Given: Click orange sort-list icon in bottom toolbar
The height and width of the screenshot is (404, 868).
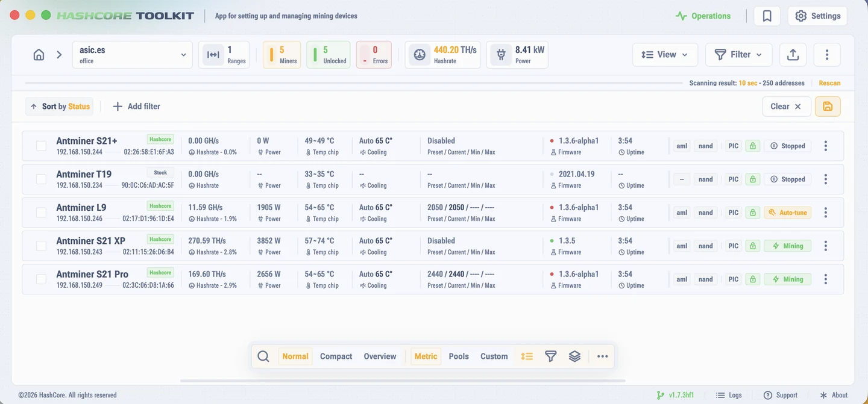Looking at the screenshot, I should 527,356.
